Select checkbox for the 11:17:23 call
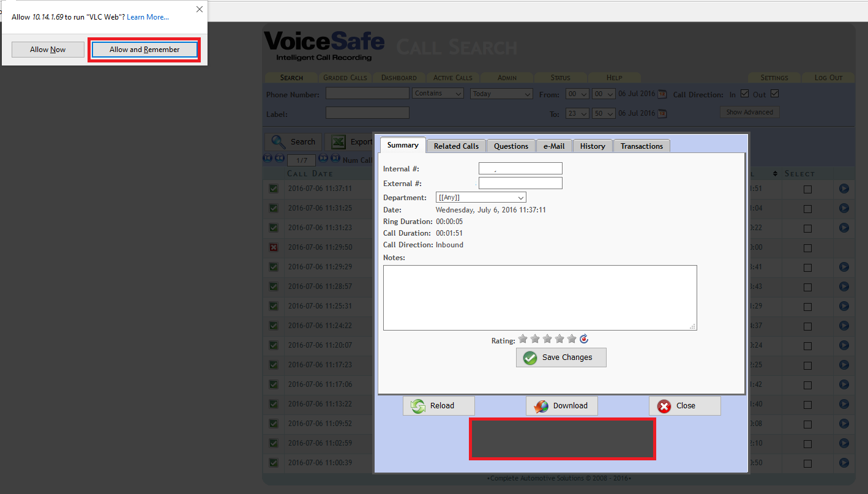Image resolution: width=868 pixels, height=494 pixels. 808,365
